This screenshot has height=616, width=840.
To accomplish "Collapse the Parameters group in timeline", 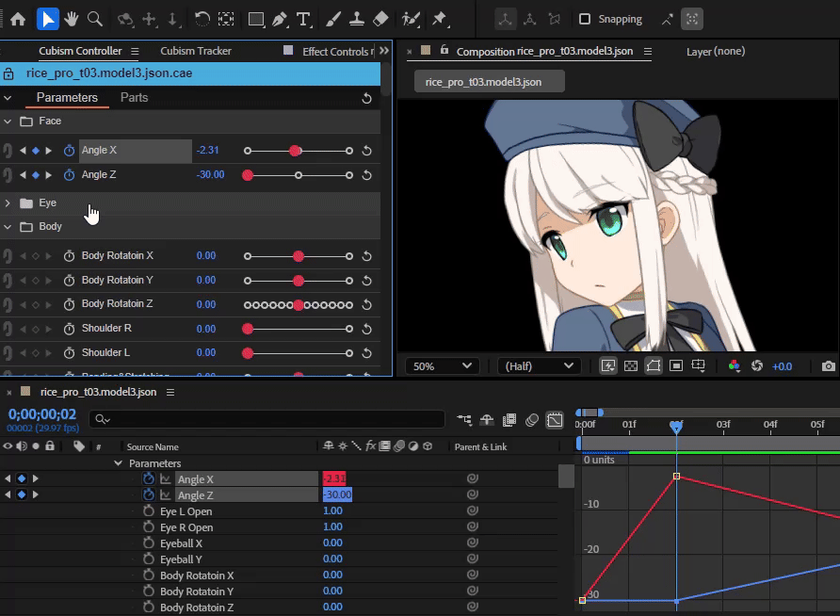I will [x=119, y=463].
